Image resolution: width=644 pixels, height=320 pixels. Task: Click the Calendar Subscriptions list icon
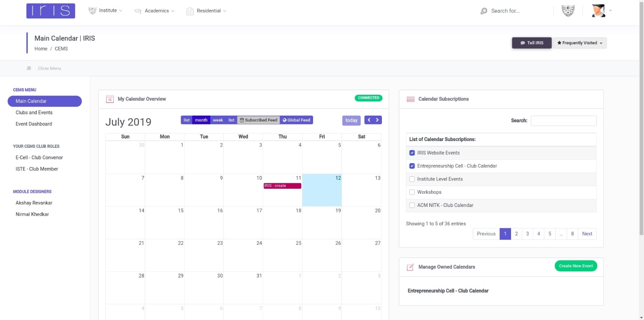tap(410, 99)
